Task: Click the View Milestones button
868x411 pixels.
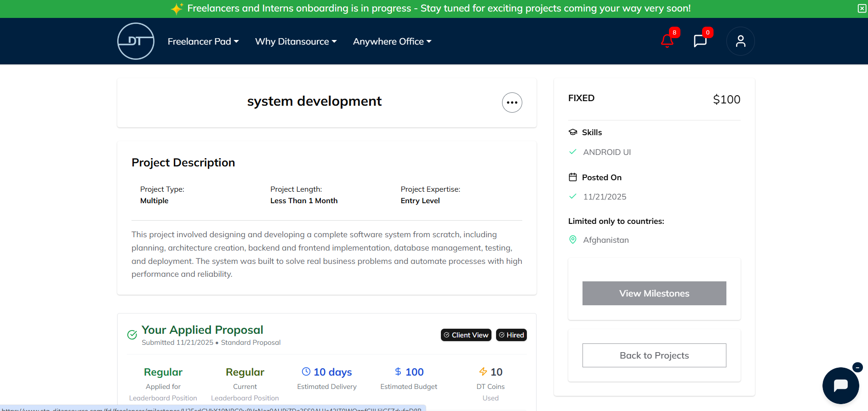Action: (654, 293)
